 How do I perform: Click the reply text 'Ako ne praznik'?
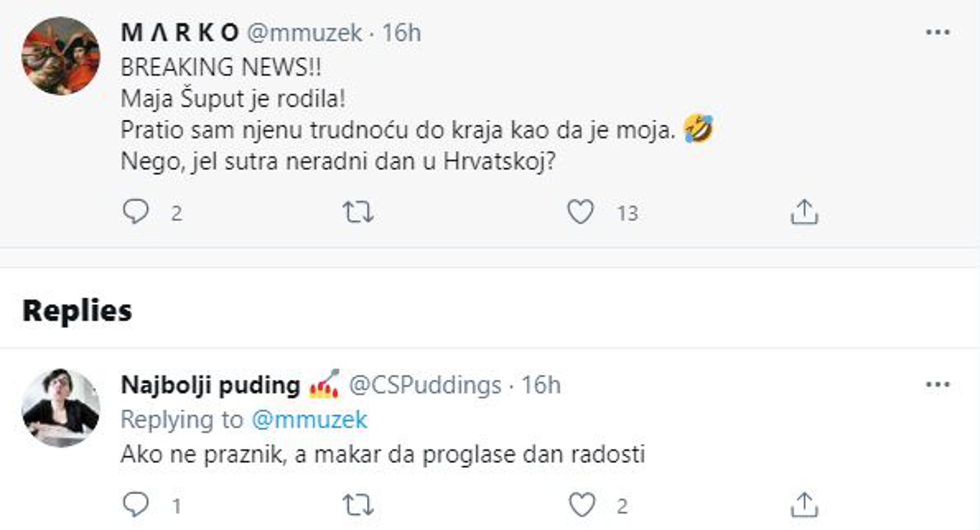click(x=382, y=454)
